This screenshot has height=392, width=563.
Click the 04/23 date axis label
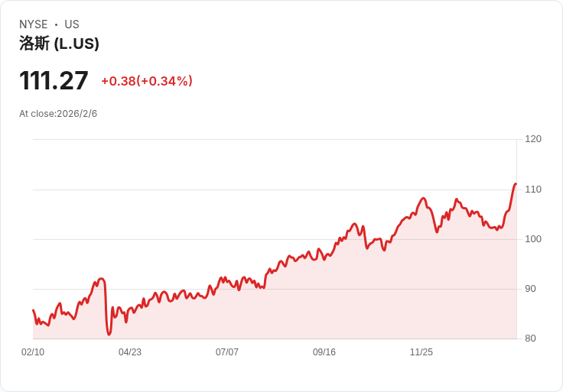(x=129, y=352)
